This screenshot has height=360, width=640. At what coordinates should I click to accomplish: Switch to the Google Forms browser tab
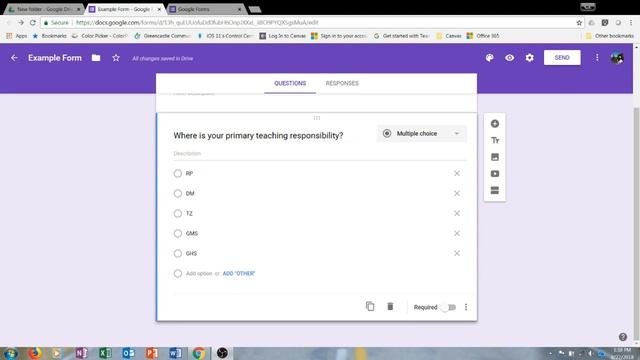(x=204, y=9)
